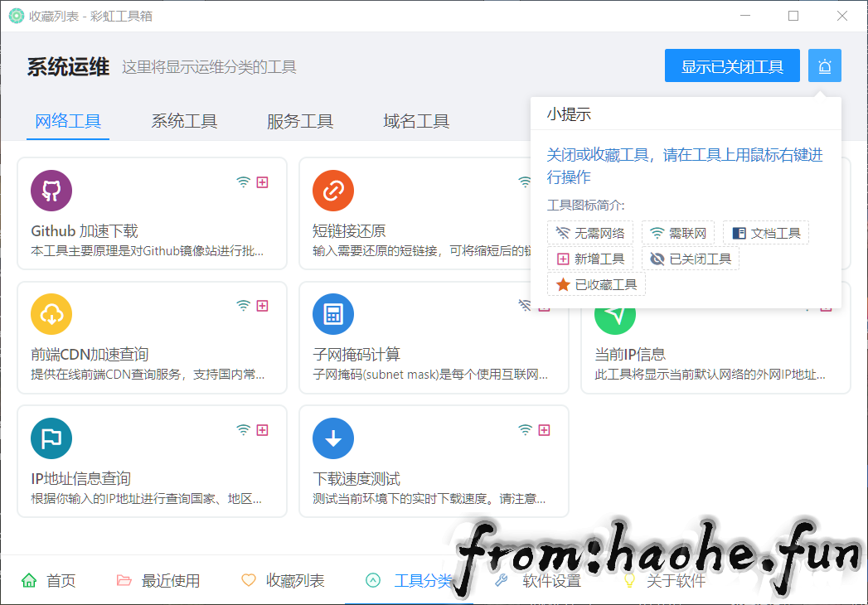Viewport: 868px width, 605px height.
Task: Click the 文档工具 legend tag
Action: click(766, 233)
